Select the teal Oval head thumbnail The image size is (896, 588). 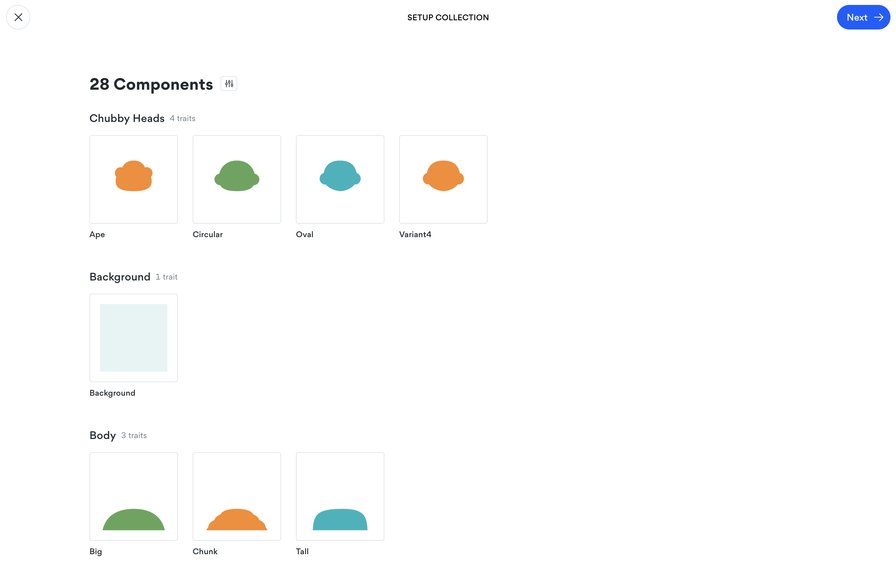click(x=340, y=179)
